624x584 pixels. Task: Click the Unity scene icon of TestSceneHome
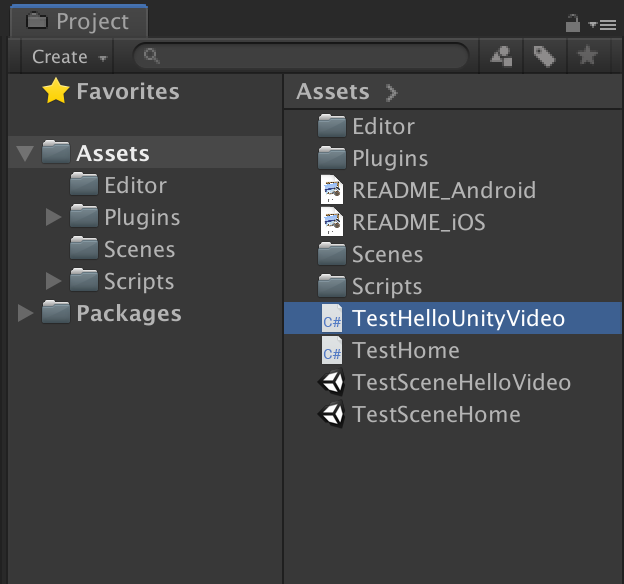click(331, 414)
